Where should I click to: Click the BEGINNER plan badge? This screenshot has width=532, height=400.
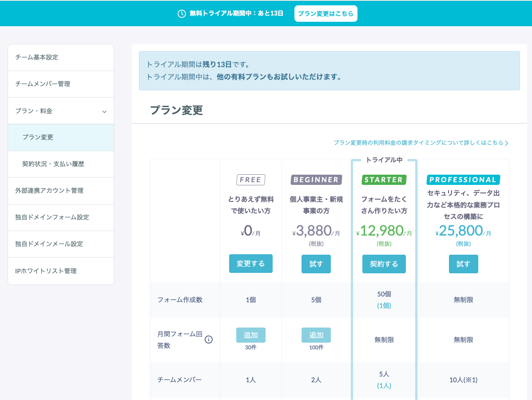(x=316, y=180)
